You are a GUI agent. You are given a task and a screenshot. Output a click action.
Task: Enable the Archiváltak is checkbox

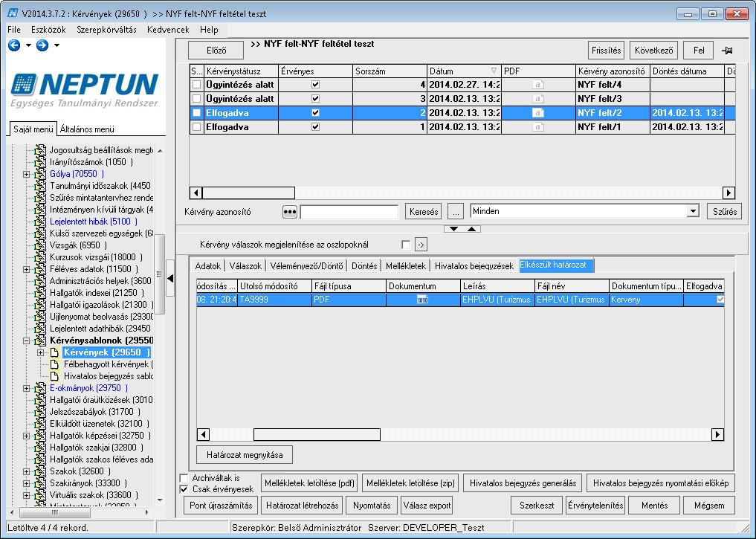tap(184, 478)
